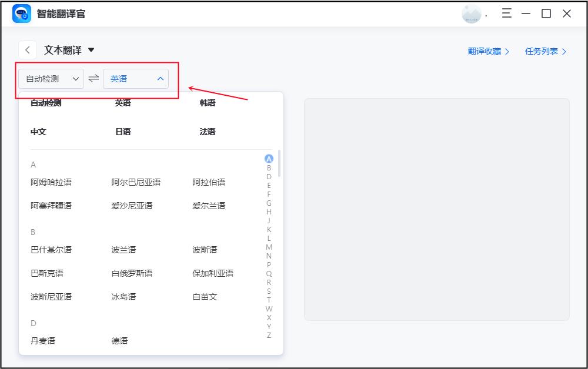This screenshot has height=369, width=588.
Task: Click the user profile avatar
Action: pyautogui.click(x=471, y=14)
